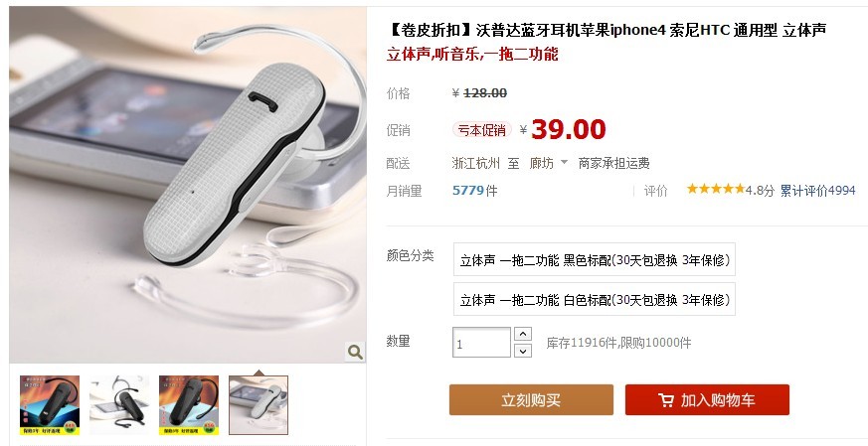Click the five-star rating icons
The height and width of the screenshot is (446, 868).
(716, 190)
